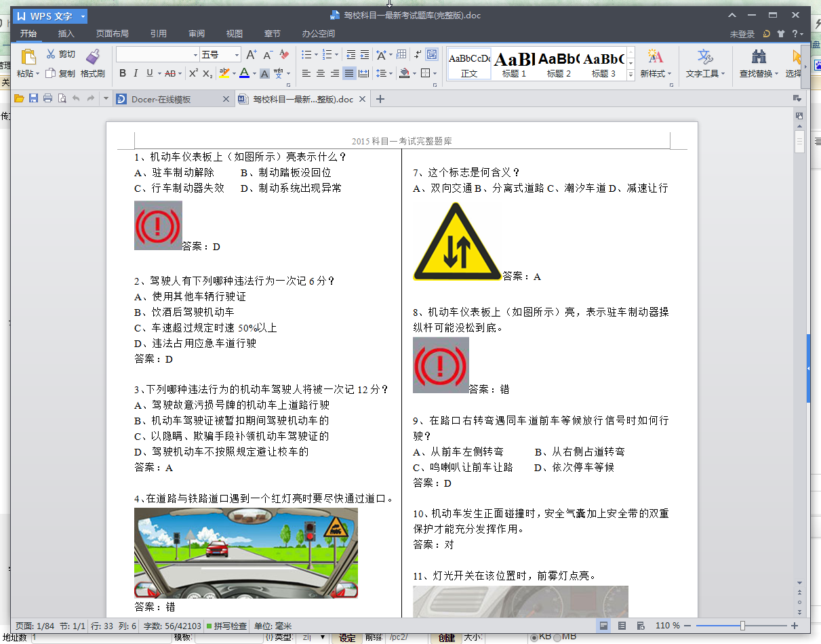Open the bullet list dropdown arrow
This screenshot has width=821, height=644.
[x=316, y=54]
